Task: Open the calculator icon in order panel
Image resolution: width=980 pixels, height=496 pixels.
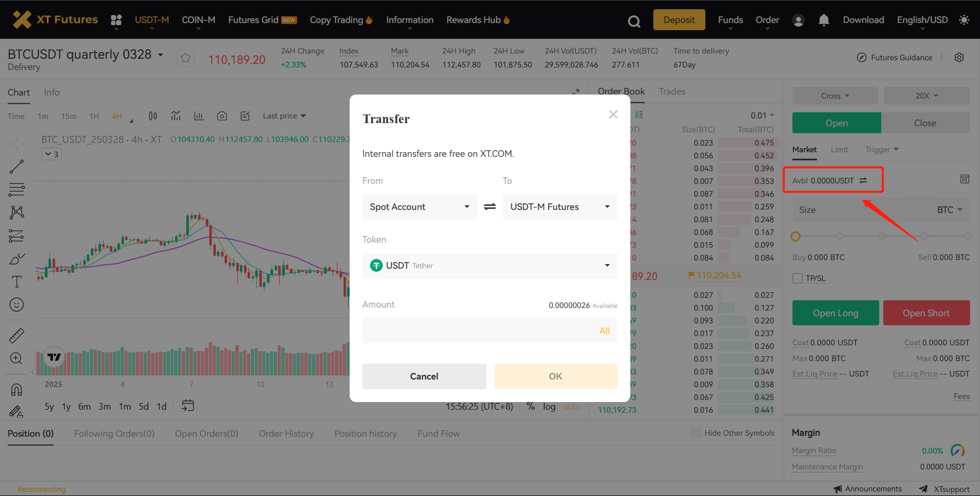Action: (965, 179)
